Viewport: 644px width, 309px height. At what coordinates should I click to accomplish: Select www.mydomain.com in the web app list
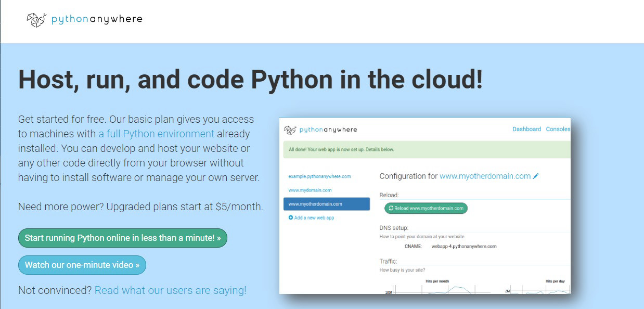(x=310, y=190)
